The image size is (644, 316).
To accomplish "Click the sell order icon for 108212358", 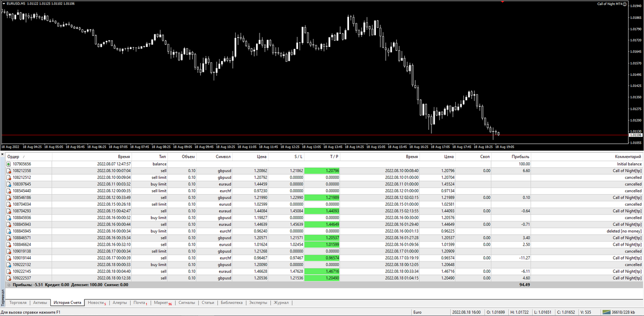I will 8,171.
